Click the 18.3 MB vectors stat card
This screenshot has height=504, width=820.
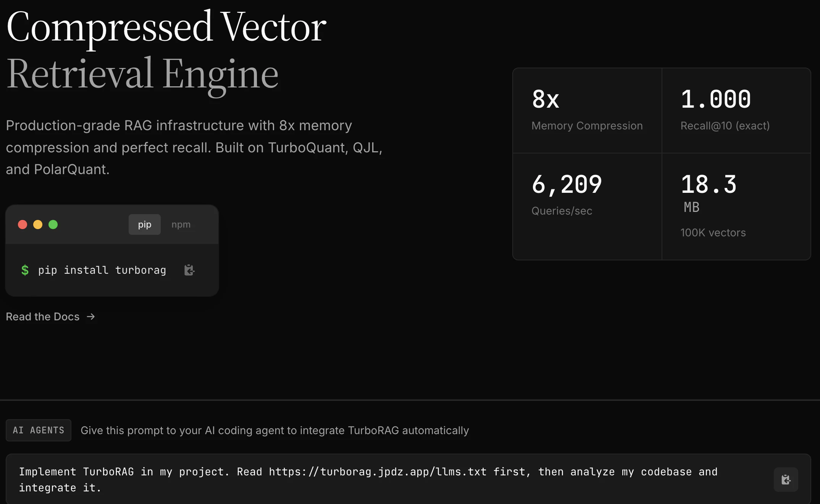click(x=736, y=207)
